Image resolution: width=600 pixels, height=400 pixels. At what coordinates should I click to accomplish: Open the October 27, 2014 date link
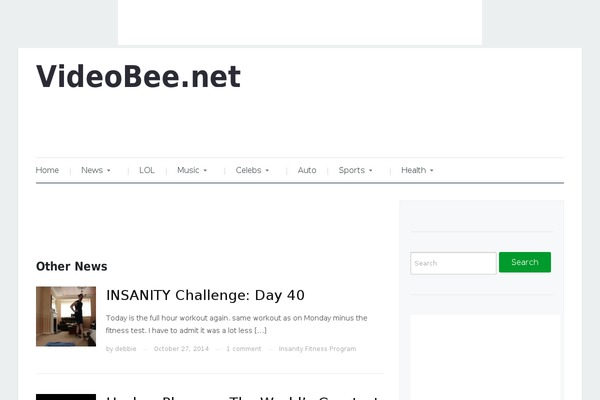[181, 349]
